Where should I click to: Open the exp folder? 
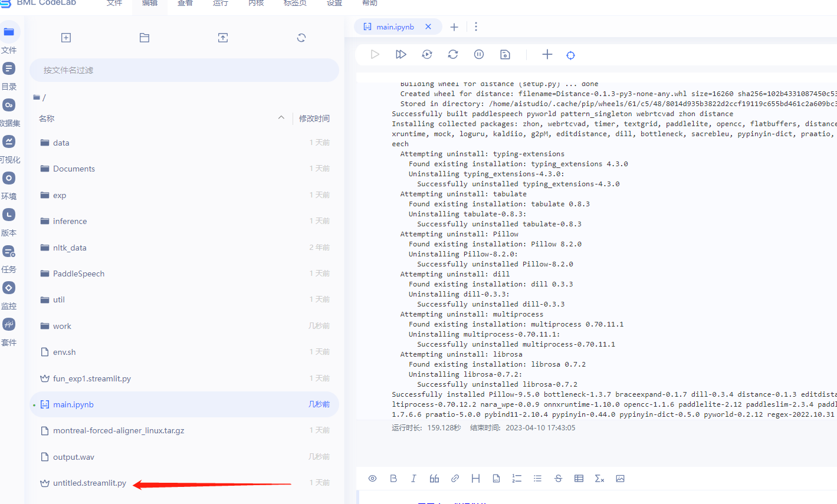(x=184, y=195)
